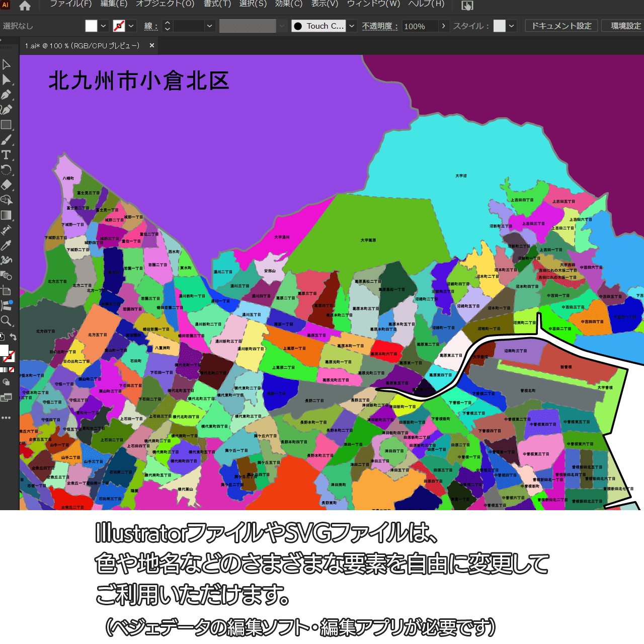Select the Shape Builder tool
The width and height of the screenshot is (644, 644).
coord(7,200)
